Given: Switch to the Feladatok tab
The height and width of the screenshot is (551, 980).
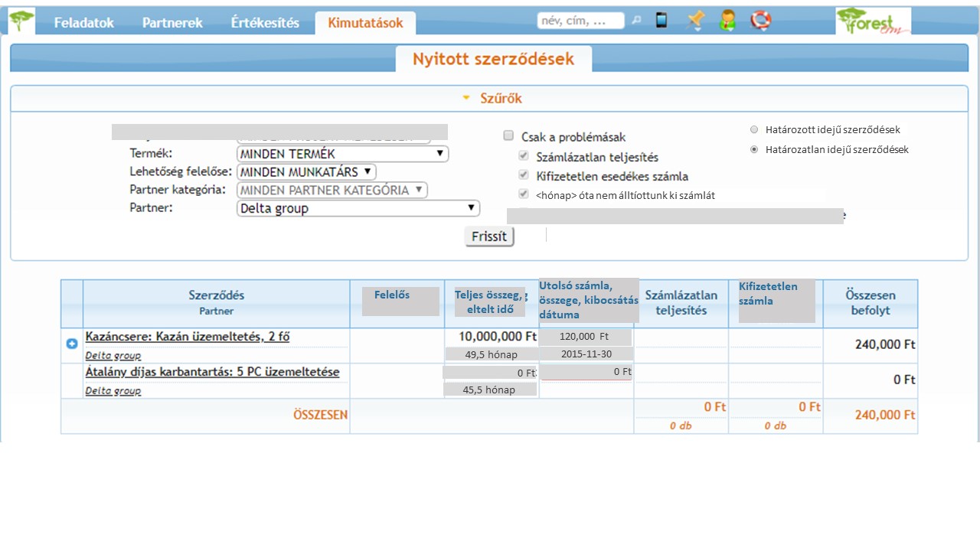Looking at the screenshot, I should (x=83, y=23).
